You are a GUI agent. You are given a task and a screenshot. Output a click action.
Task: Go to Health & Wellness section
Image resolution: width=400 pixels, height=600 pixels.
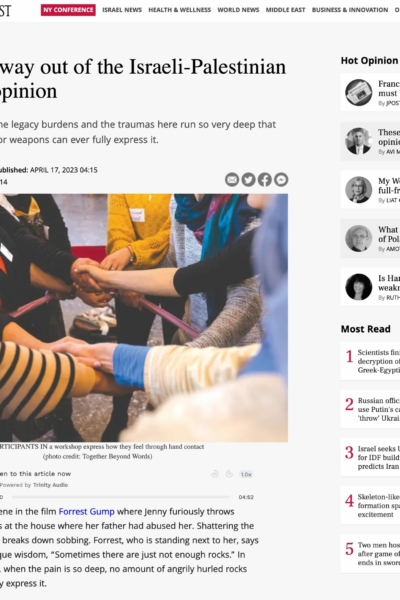[x=180, y=10]
